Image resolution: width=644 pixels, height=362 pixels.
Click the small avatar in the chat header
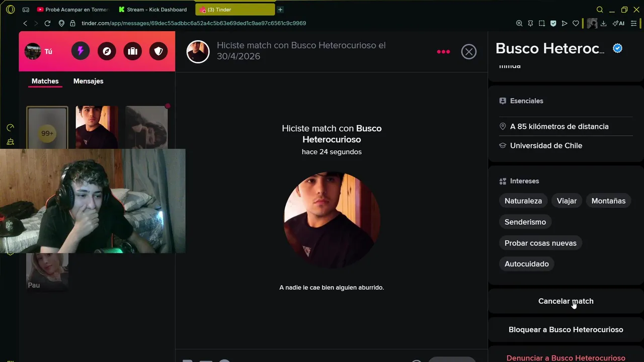click(198, 51)
